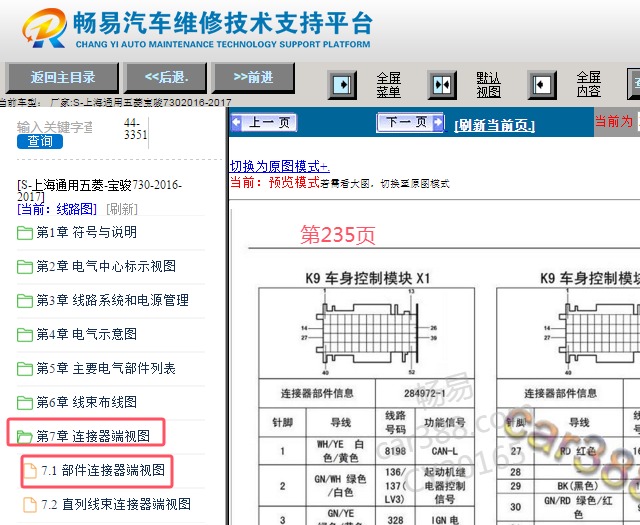Expand 第2章 电气中心标示视图

tap(106, 267)
